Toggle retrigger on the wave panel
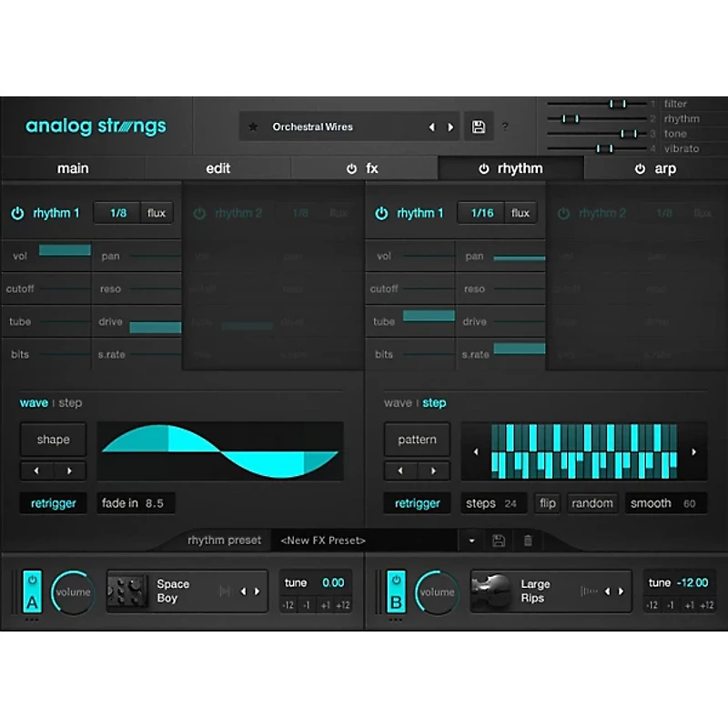Screen dimensions: 728x728 [53, 502]
